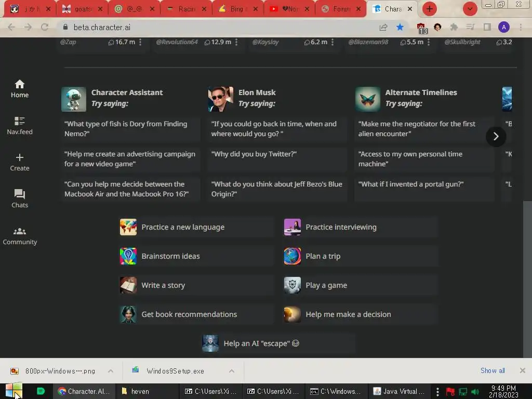Open the Elon Musk character avatar
Image resolution: width=532 pixels, height=399 pixels.
(x=220, y=99)
